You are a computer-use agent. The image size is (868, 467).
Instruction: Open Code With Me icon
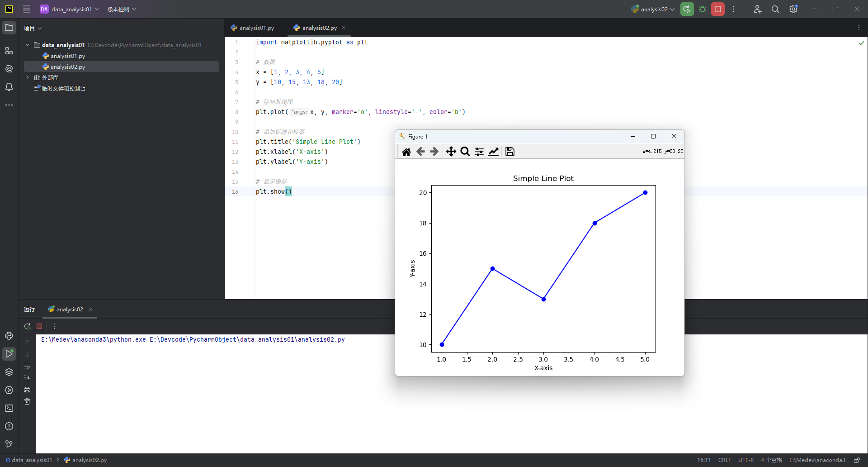[x=758, y=9]
